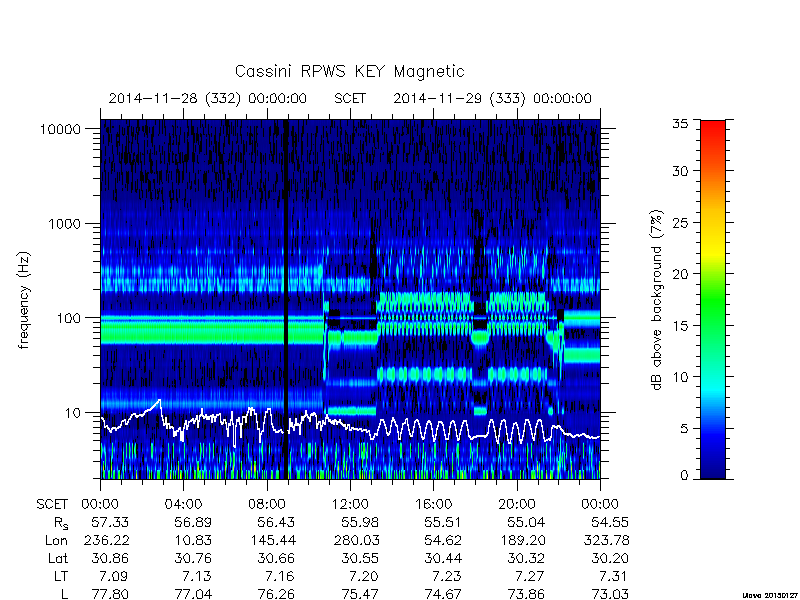The image size is (800, 600).
Task: Click the L value '77.80'
Action: coord(110,594)
